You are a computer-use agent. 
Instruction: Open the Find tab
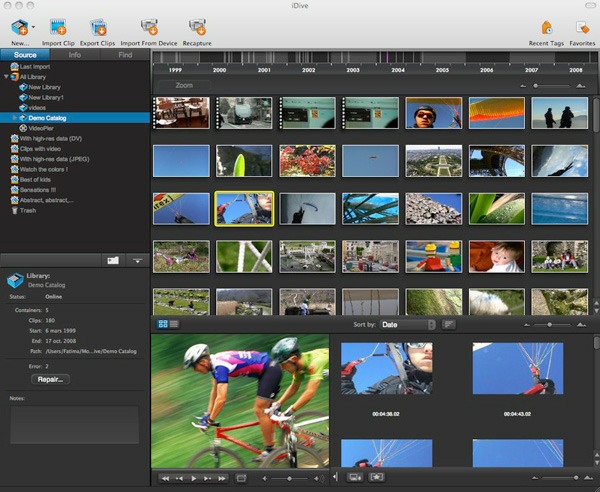[125, 55]
